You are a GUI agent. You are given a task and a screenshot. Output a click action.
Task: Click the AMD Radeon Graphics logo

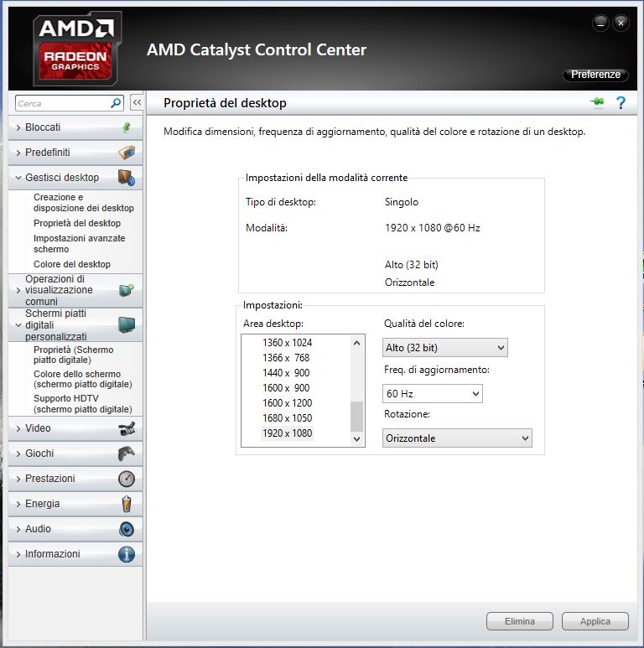[77, 49]
